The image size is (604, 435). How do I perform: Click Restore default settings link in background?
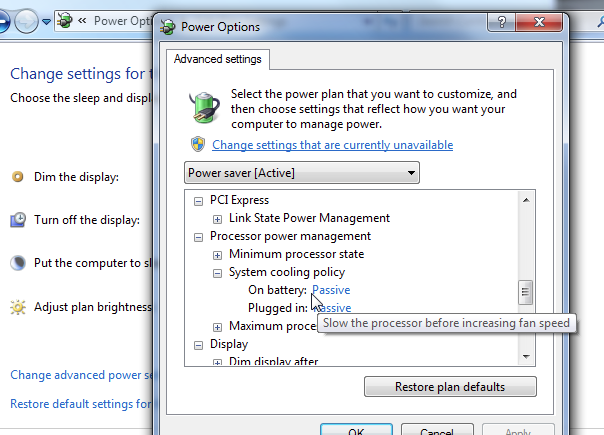point(82,404)
